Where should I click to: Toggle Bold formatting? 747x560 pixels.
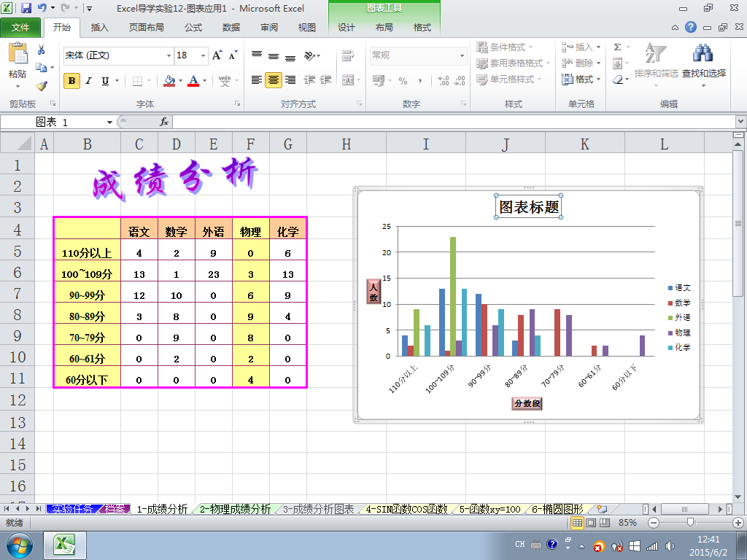(71, 81)
